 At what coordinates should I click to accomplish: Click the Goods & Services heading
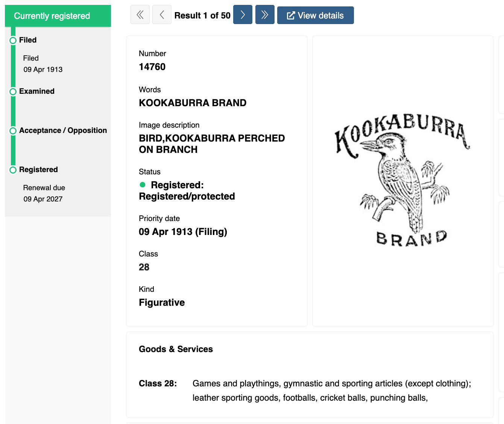pyautogui.click(x=176, y=349)
